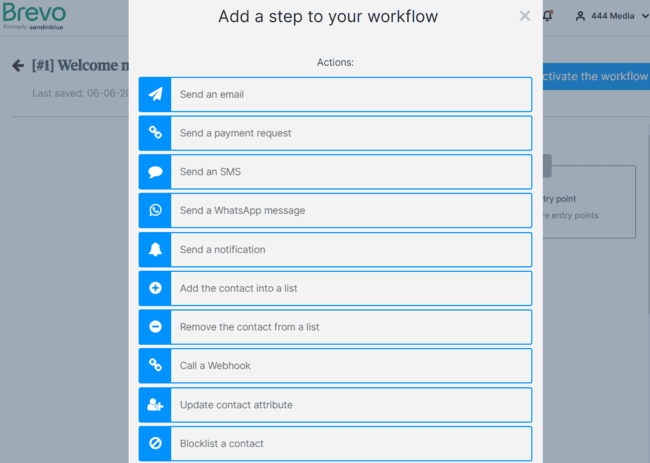Go back using the left arrow
Image resolution: width=650 pixels, height=463 pixels.
(x=18, y=66)
